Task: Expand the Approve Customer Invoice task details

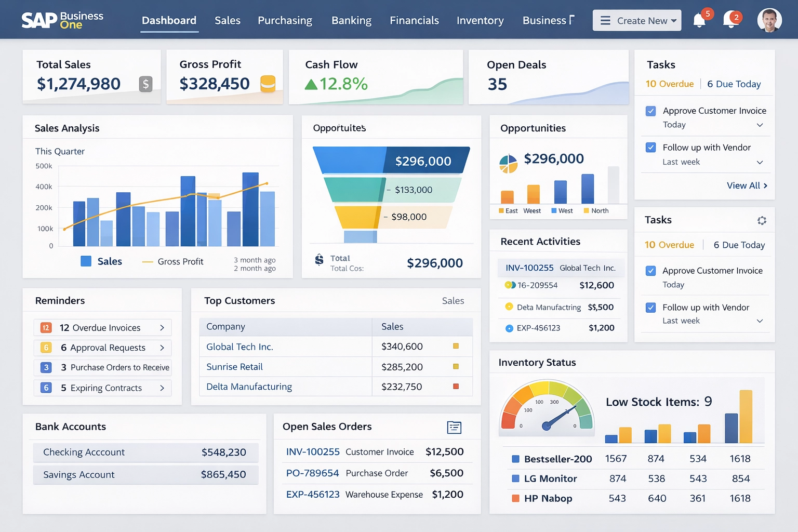Action: point(760,124)
